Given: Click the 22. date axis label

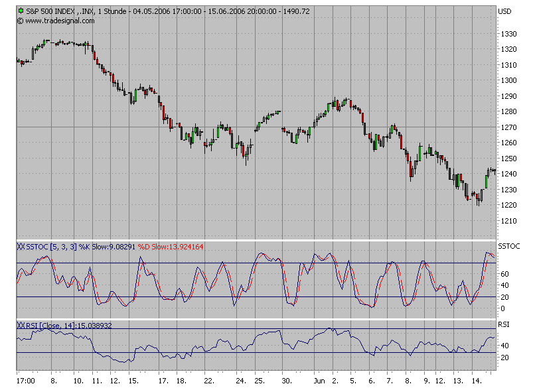Looking at the screenshot, I should pyautogui.click(x=209, y=381).
